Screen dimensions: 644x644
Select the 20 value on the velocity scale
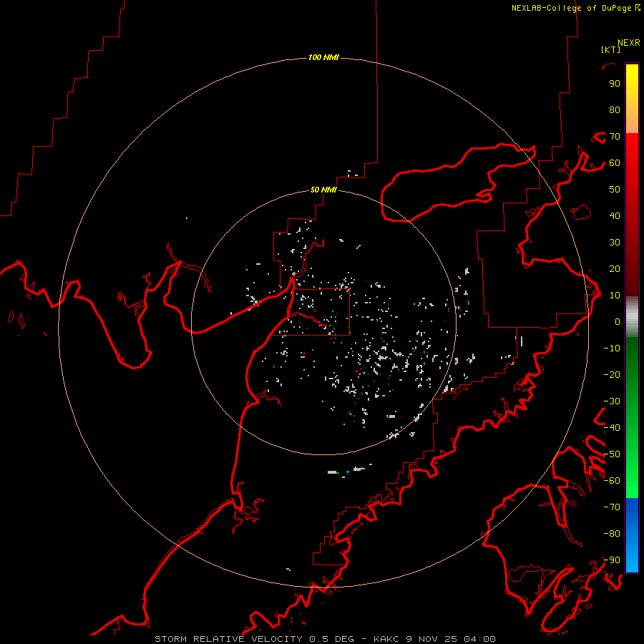pos(615,268)
